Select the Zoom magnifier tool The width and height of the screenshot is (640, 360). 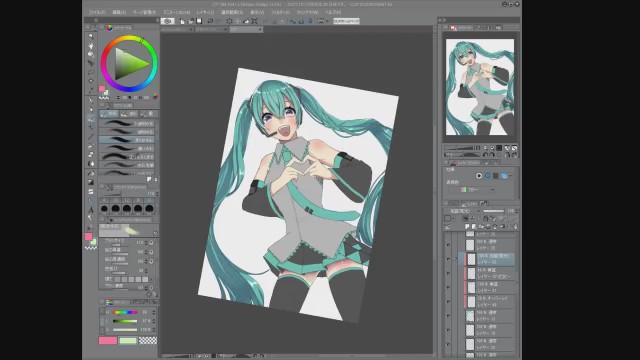(91, 36)
